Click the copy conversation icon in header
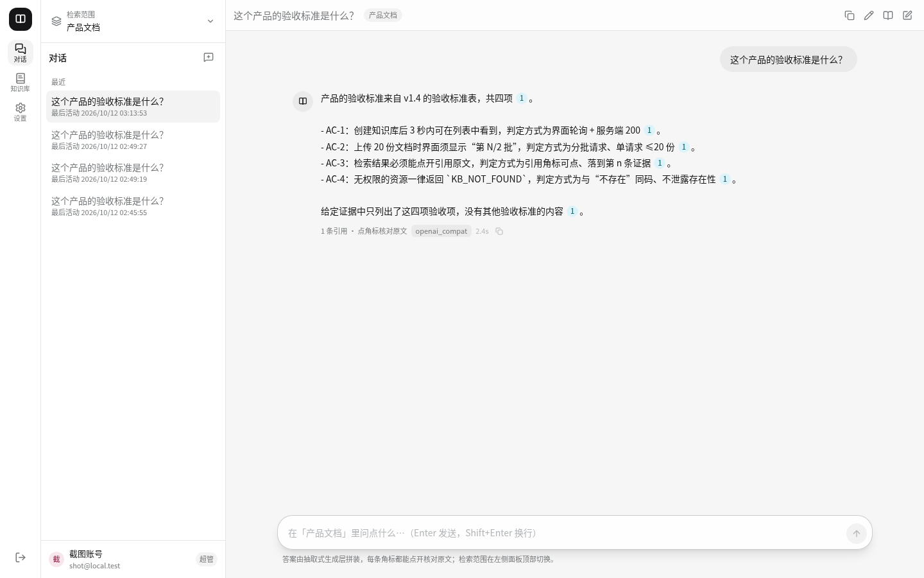This screenshot has width=924, height=578. click(850, 15)
